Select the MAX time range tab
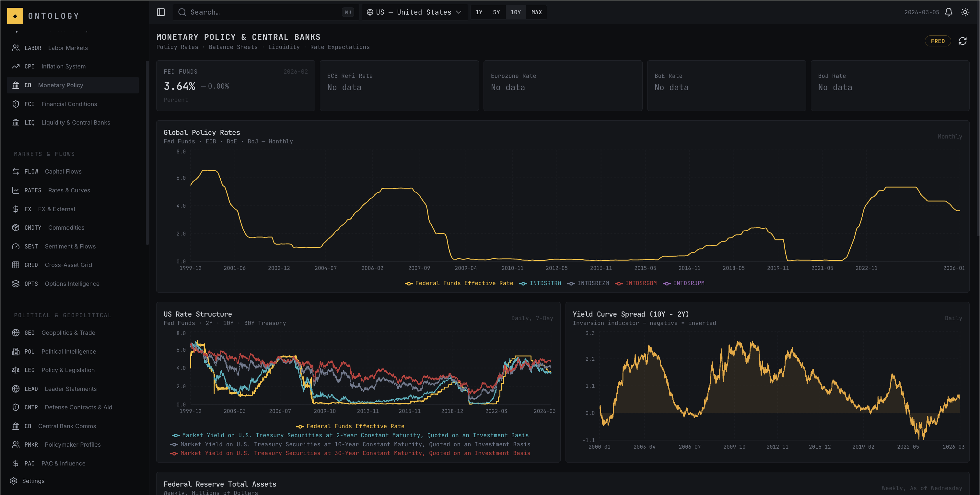This screenshot has width=980, height=495. pyautogui.click(x=536, y=12)
